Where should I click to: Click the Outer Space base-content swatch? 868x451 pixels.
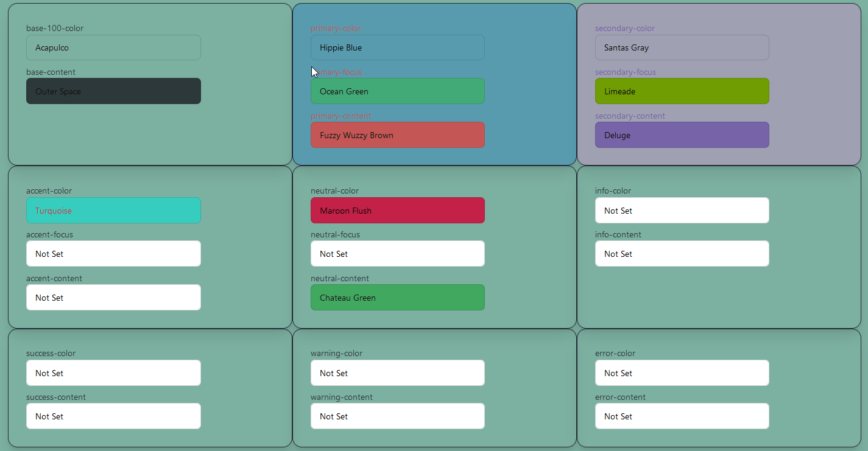113,91
